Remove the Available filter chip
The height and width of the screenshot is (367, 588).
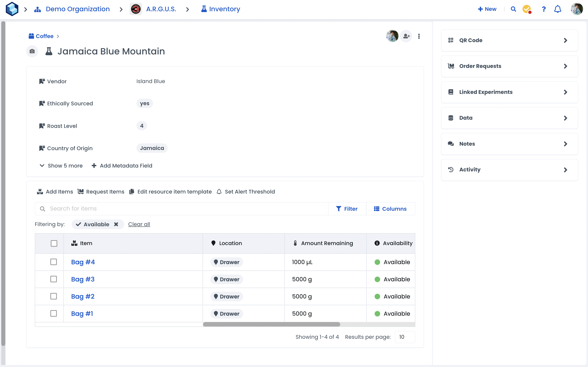(x=116, y=224)
